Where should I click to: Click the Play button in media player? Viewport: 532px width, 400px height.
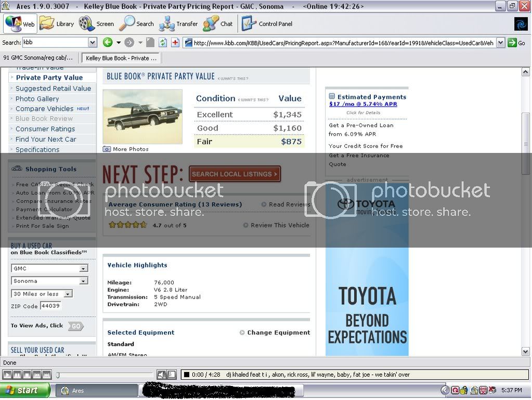[x=7, y=375]
